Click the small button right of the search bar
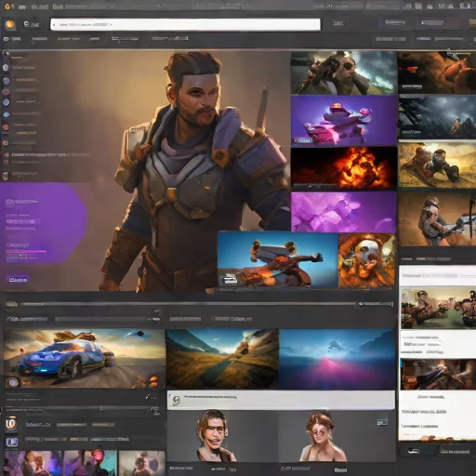The width and height of the screenshot is (476, 476). (x=338, y=23)
